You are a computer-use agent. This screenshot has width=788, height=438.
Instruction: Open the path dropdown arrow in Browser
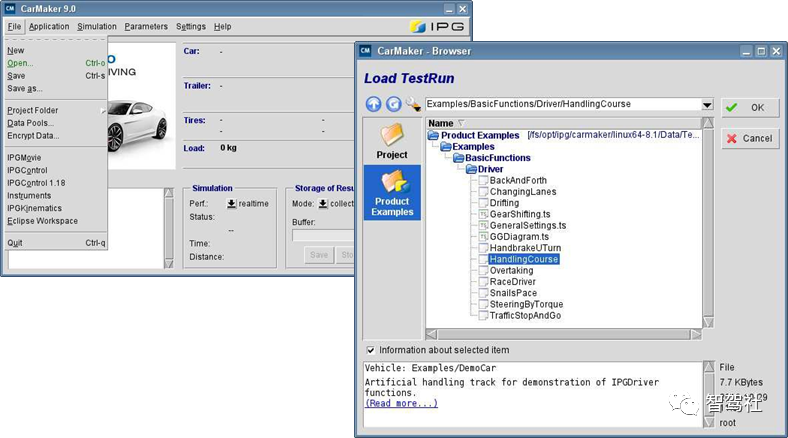707,104
